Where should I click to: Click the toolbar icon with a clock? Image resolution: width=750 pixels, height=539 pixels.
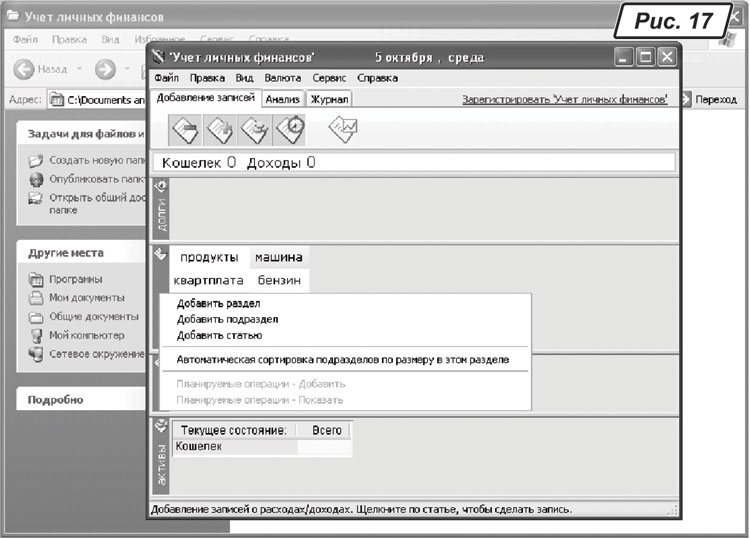pyautogui.click(x=290, y=129)
